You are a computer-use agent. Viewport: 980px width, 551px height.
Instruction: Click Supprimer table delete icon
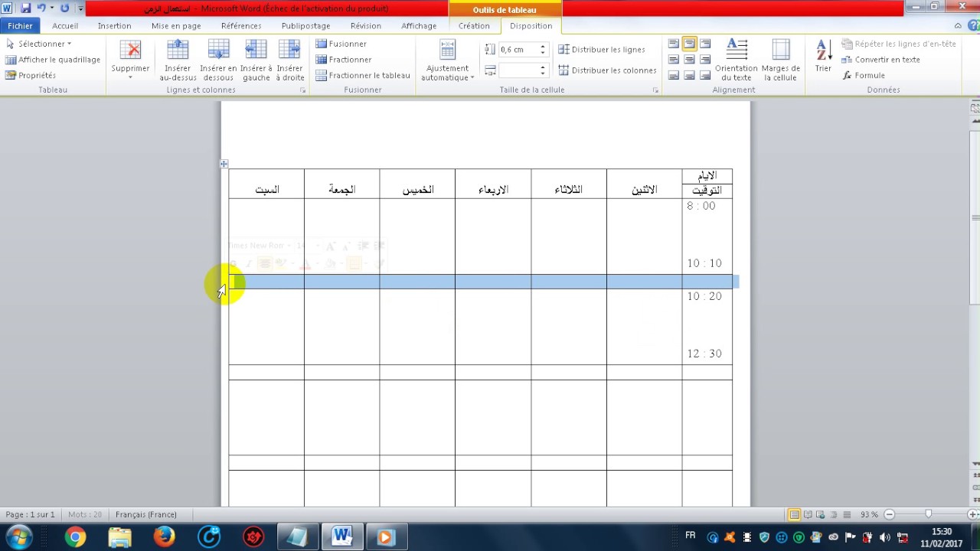click(130, 51)
